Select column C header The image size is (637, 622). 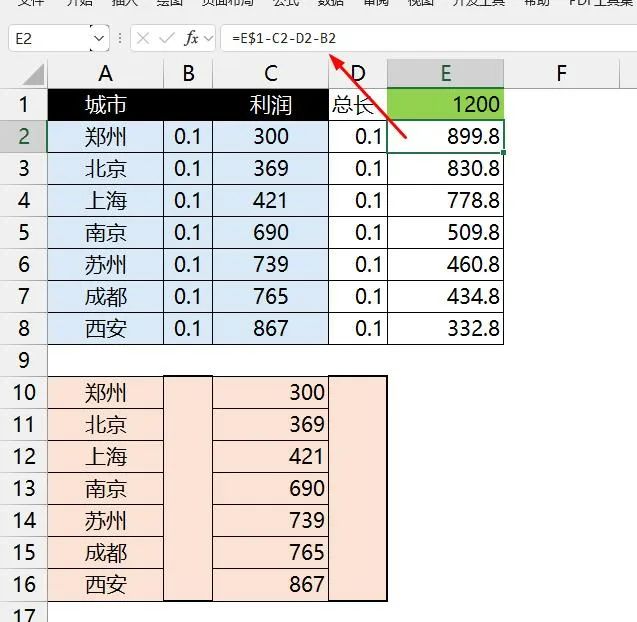pyautogui.click(x=271, y=74)
